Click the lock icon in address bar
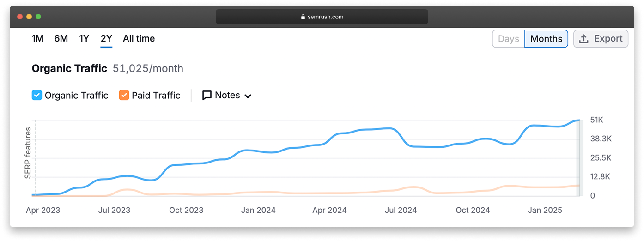This screenshot has width=644, height=241. click(x=303, y=17)
